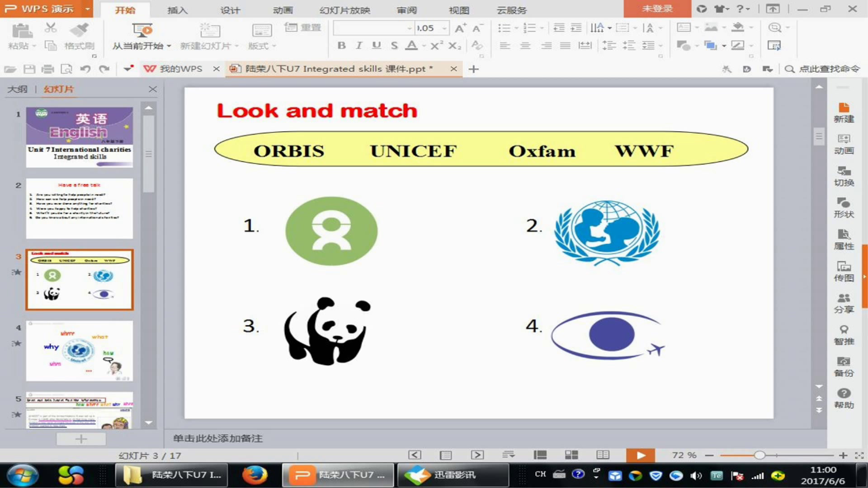Screen dimensions: 868x488
Task: Click the Copy icon
Action: [51, 46]
